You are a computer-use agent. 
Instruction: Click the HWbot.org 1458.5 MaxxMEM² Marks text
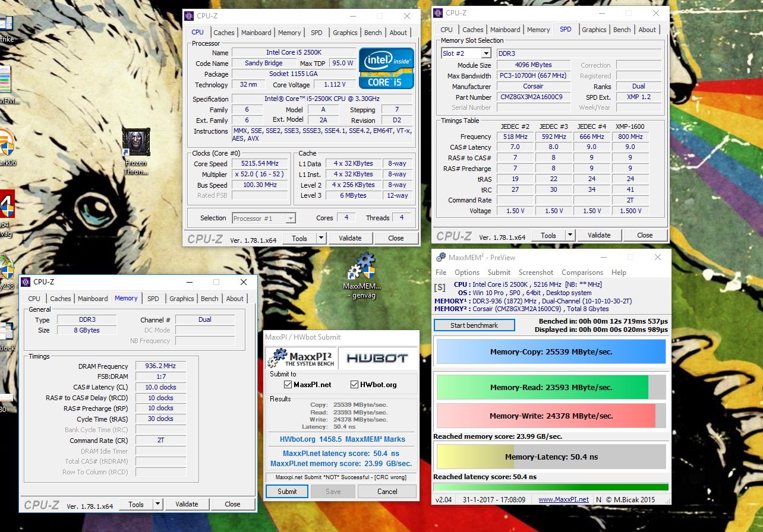pyautogui.click(x=342, y=439)
